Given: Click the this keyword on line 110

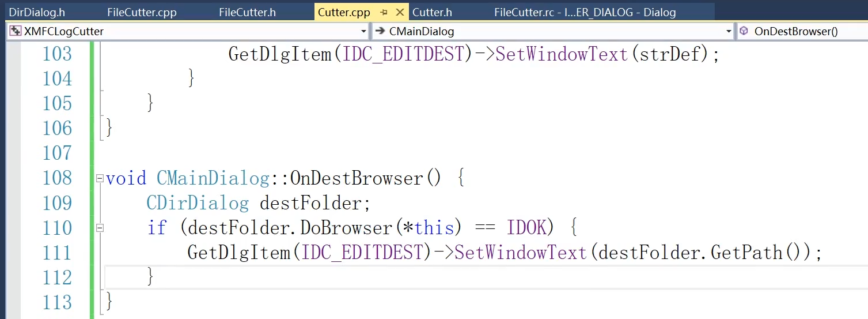Looking at the screenshot, I should click(x=434, y=228).
